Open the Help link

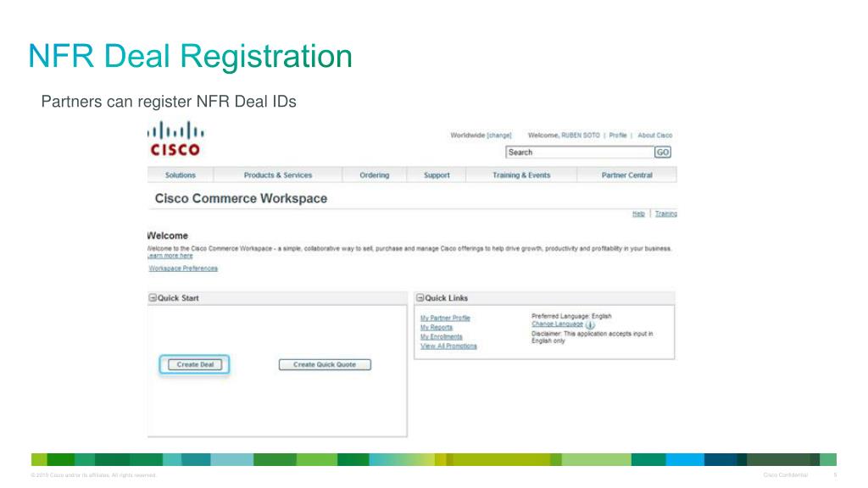pyautogui.click(x=639, y=213)
